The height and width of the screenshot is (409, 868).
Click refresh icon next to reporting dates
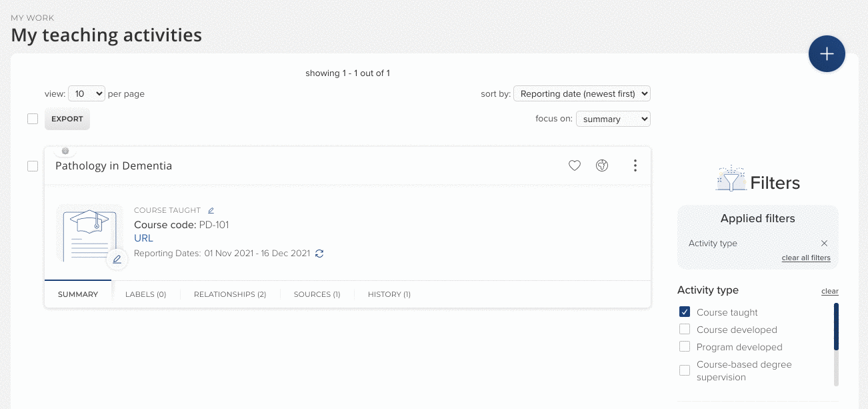coord(319,254)
